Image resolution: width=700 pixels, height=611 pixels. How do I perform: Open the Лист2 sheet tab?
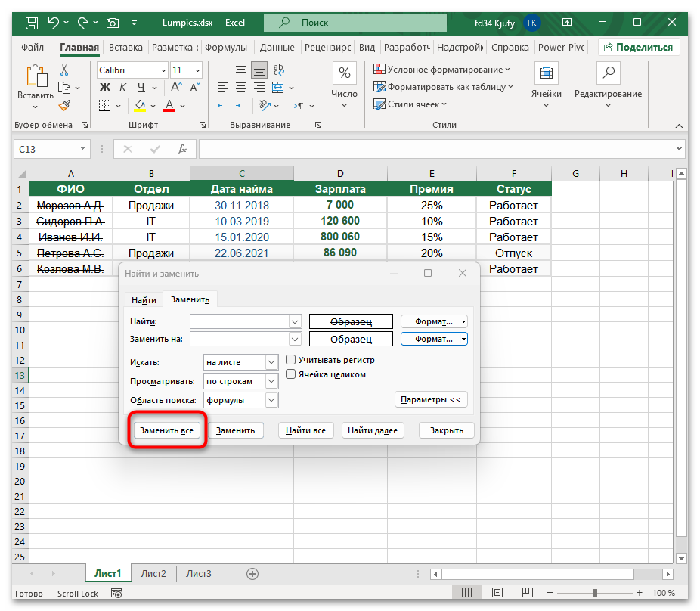(153, 573)
